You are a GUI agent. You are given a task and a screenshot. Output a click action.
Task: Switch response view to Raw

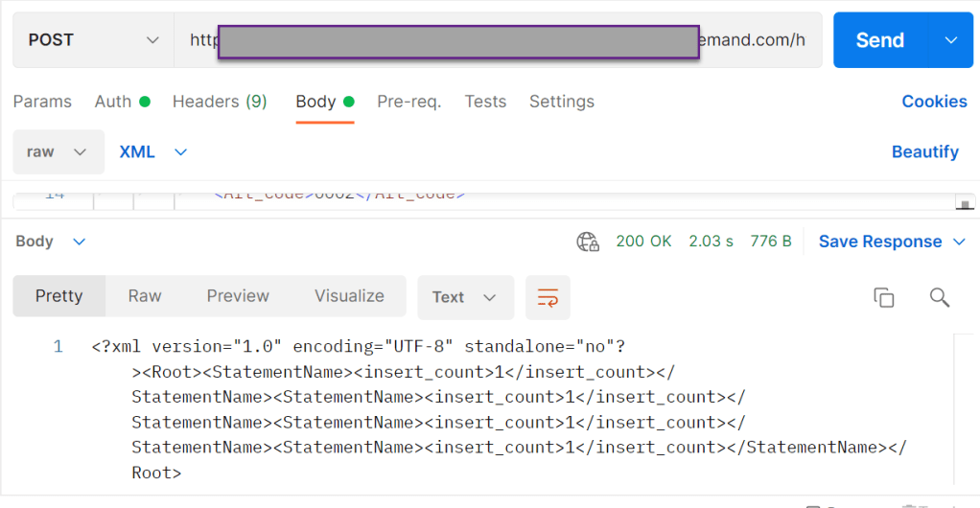[145, 296]
